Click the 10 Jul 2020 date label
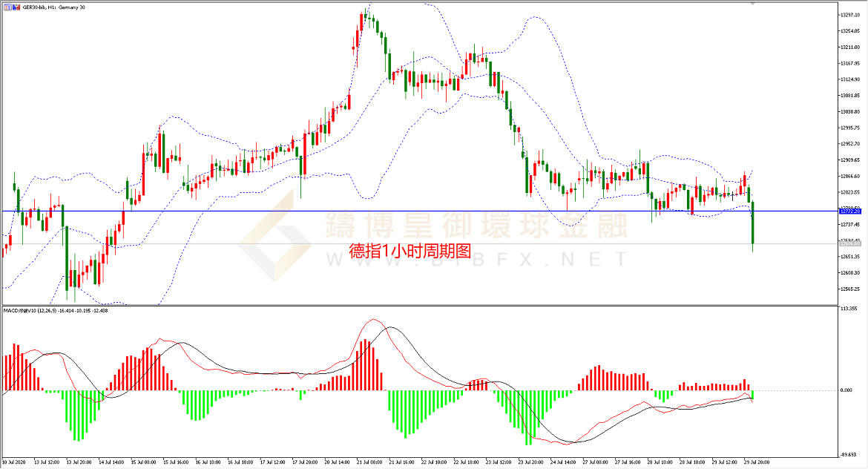The image size is (868, 469). (16, 462)
